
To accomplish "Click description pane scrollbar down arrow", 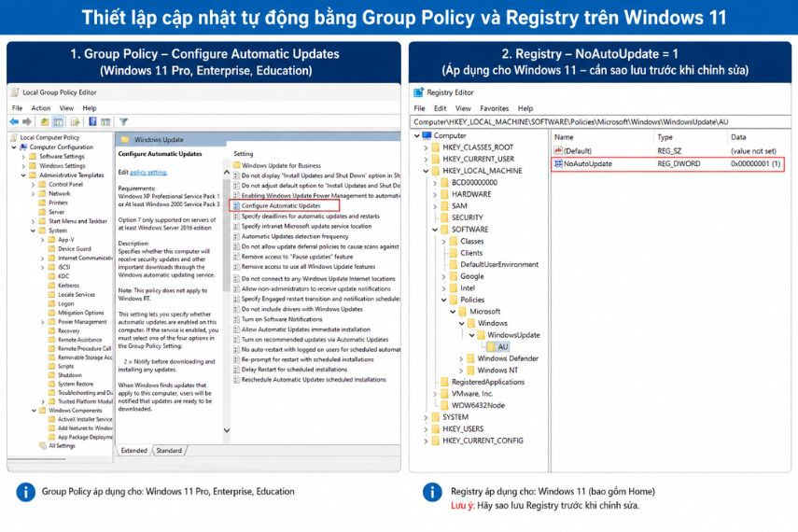I will pos(227,430).
